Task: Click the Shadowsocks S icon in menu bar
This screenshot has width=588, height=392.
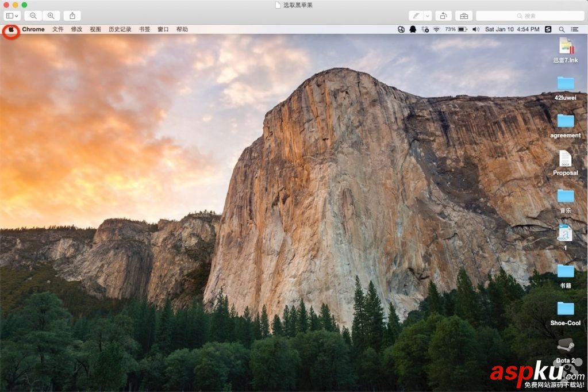Action: tap(548, 29)
